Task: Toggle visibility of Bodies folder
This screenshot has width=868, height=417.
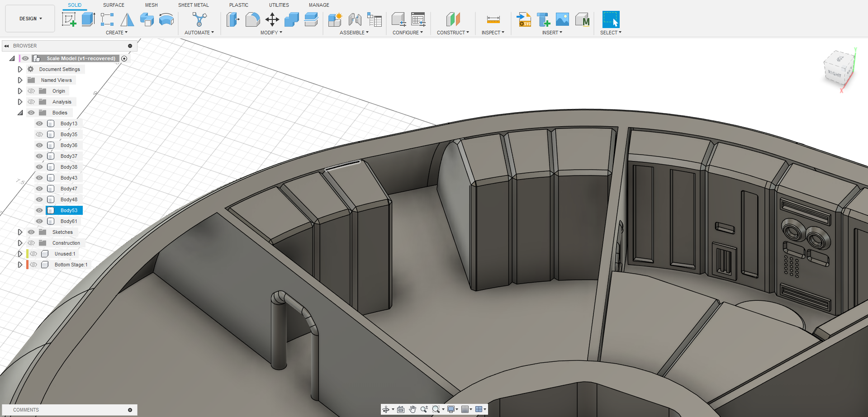Action: point(31,113)
